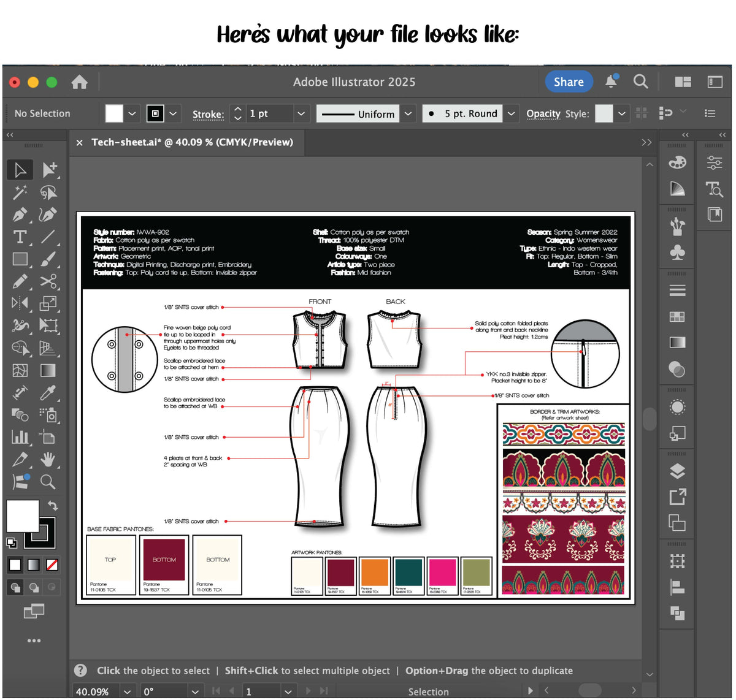Select the Curvature tool
Screen dimensions: 736x700
pyautogui.click(x=48, y=215)
